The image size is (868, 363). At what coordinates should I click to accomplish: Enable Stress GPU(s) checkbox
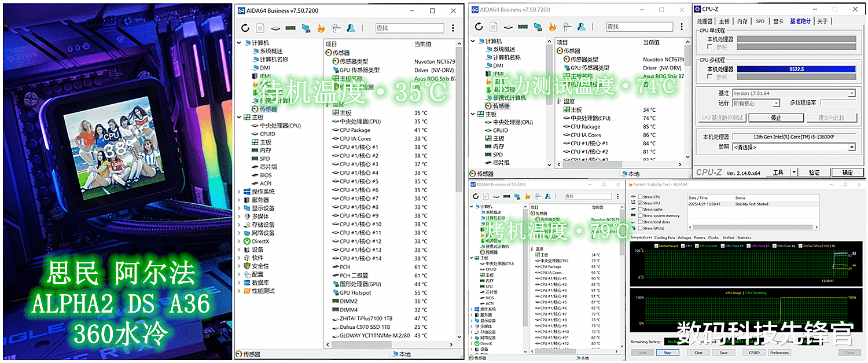[640, 228]
